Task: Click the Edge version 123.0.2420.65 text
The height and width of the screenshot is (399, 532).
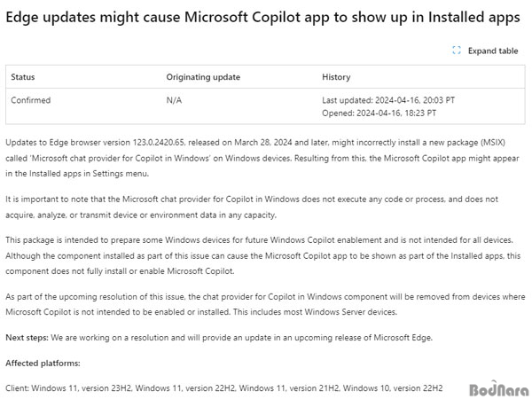Action: click(x=158, y=142)
